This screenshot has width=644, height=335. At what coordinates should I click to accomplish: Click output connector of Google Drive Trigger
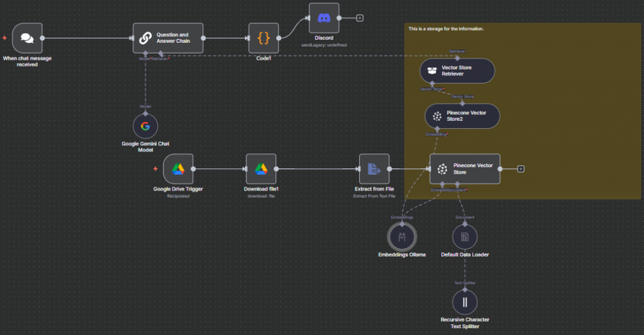pos(193,169)
